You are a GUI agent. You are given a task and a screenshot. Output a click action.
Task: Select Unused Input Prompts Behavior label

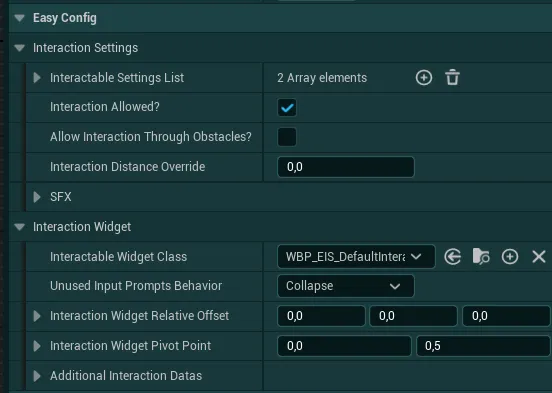(x=136, y=286)
